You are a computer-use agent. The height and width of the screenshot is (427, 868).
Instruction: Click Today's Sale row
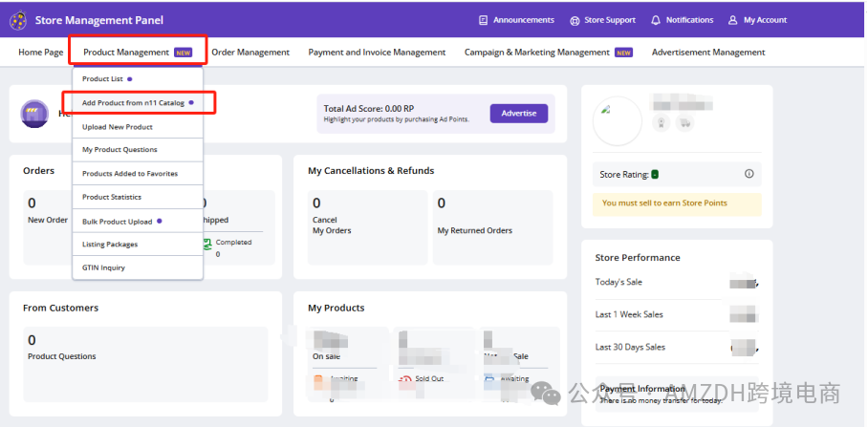click(677, 283)
